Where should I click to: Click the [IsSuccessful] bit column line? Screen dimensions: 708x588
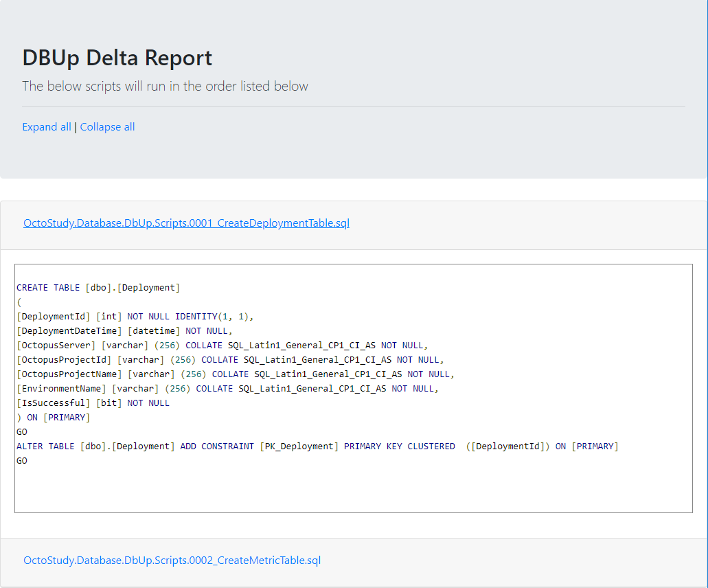click(x=93, y=403)
